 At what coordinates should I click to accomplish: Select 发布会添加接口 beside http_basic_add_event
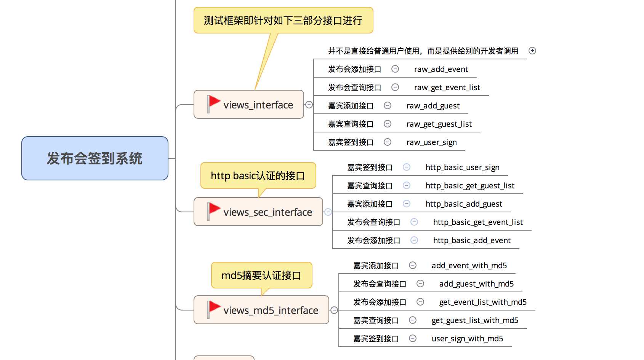tap(374, 241)
